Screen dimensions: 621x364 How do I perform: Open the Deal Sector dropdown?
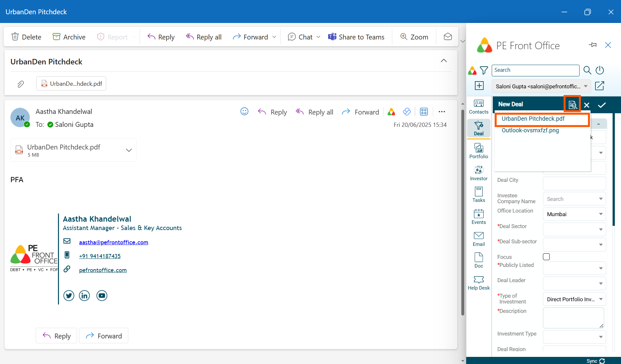pos(601,229)
